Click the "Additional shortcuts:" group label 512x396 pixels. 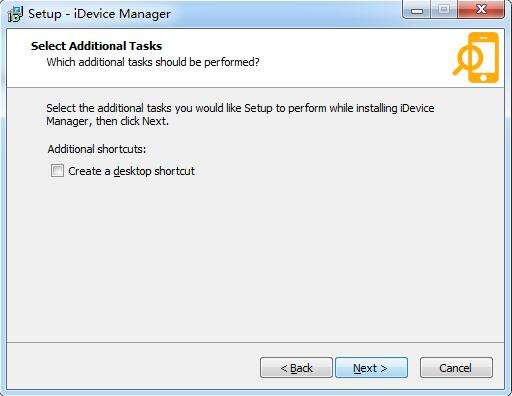click(x=97, y=149)
